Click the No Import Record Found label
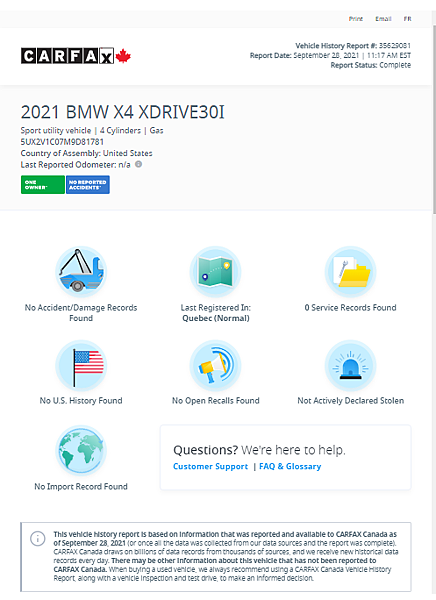Screen dimensions: 436x600 (x=81, y=487)
